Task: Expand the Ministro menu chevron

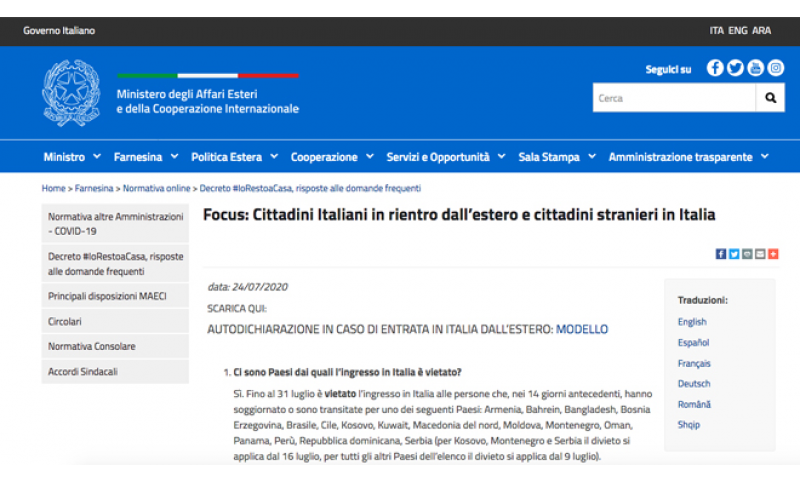Action: [97, 157]
